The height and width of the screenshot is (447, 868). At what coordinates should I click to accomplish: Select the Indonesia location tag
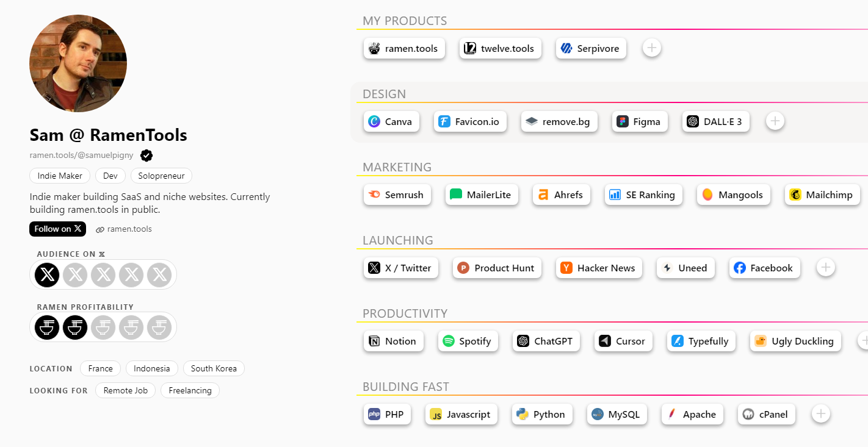152,368
